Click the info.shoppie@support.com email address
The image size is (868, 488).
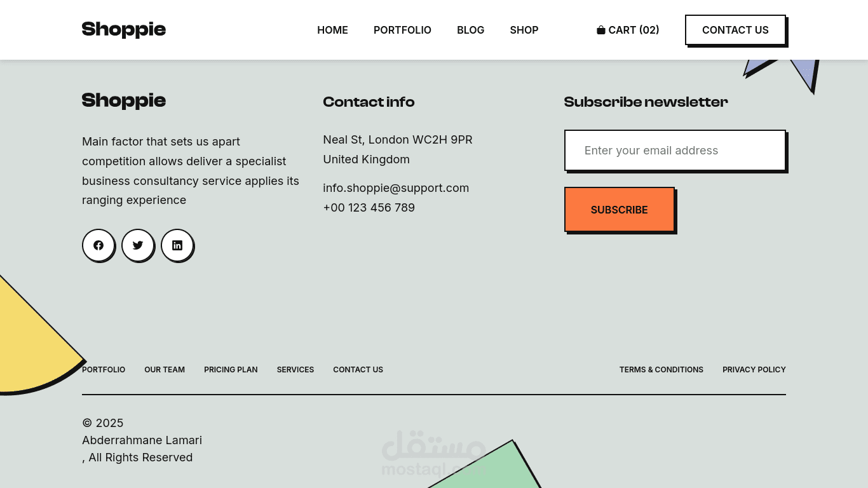tap(396, 188)
